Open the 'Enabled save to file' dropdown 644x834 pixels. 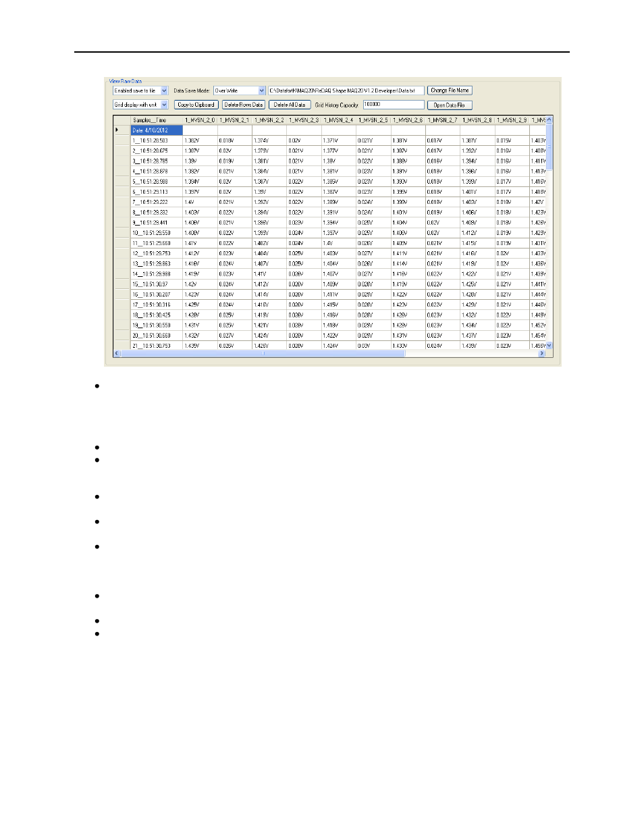tap(140, 90)
